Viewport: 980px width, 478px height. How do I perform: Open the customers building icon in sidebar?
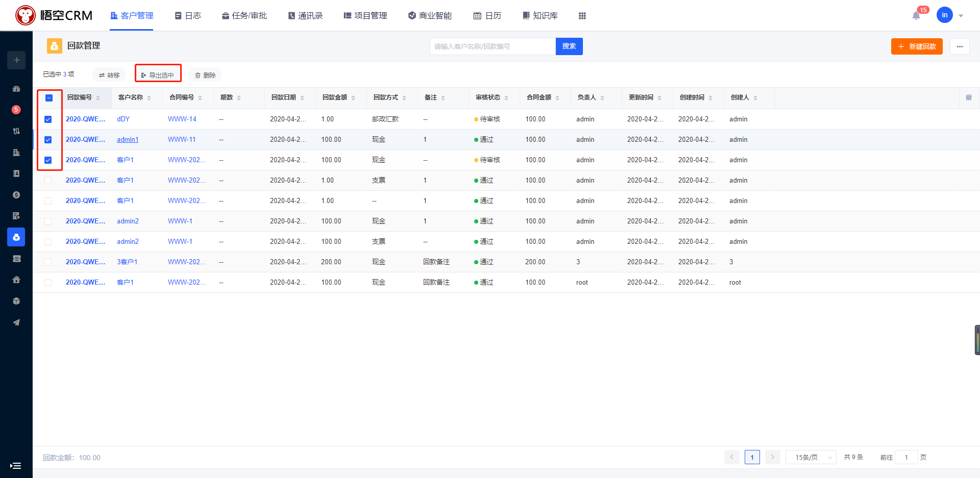tap(16, 153)
